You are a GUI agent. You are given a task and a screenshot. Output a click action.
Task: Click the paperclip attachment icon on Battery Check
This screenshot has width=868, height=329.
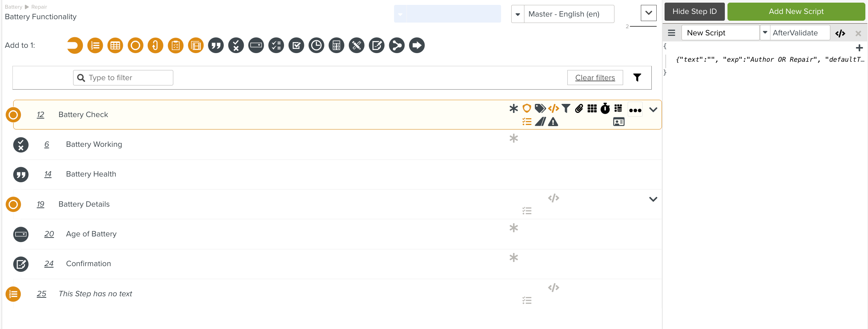click(x=579, y=109)
